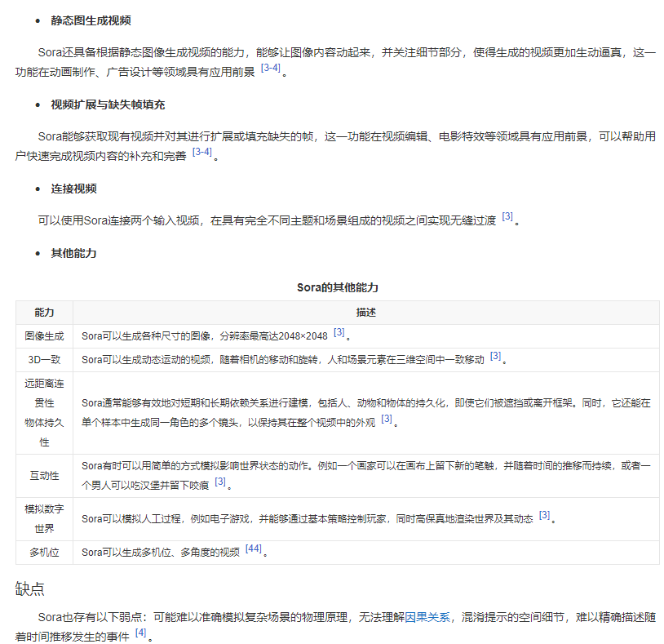
Task: Select the 互动性 table cell
Action: tap(45, 476)
